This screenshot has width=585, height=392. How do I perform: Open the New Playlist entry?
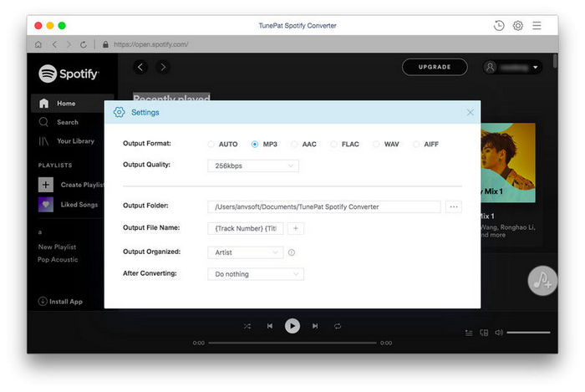(x=57, y=247)
